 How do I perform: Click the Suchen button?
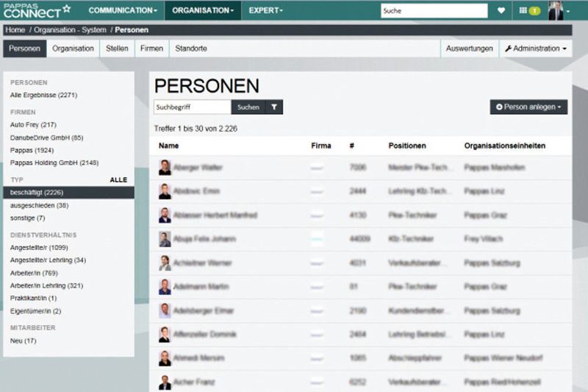pos(248,107)
